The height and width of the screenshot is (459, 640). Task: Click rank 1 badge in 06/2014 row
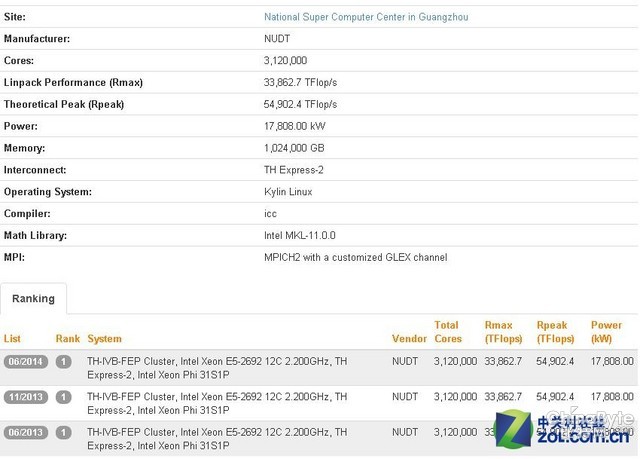tap(64, 361)
